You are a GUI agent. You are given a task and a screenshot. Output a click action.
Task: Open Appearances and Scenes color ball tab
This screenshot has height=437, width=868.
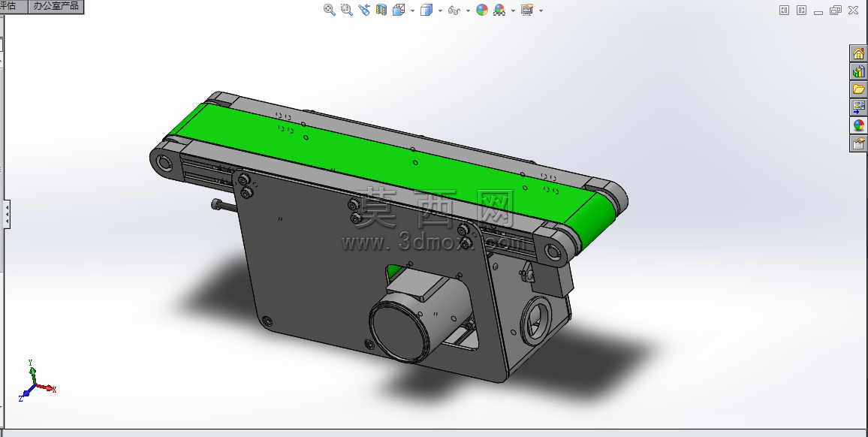tap(858, 125)
